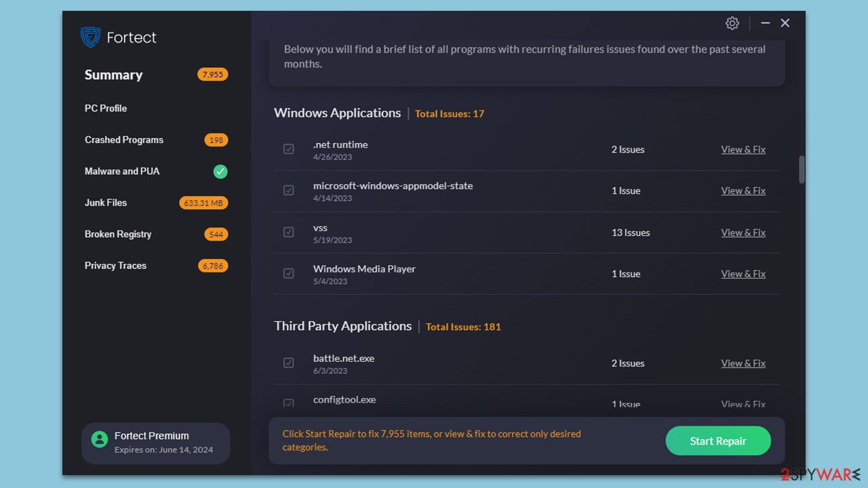Click View & Fix for microsoft-windows-appmodel-state
Screen dimensions: 868x488
(743, 190)
